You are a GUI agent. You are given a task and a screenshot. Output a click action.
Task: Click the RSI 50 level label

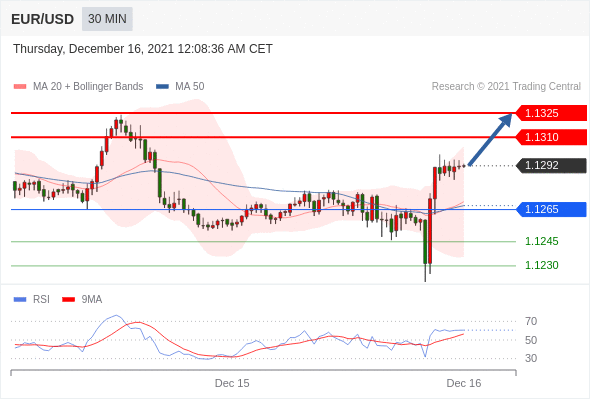click(x=531, y=340)
